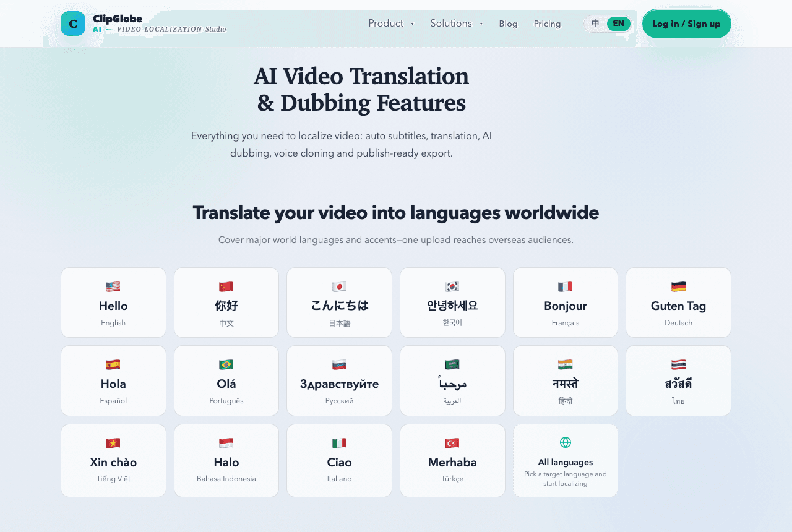This screenshot has height=532, width=792.
Task: Click the Germany flag above Guten Tag
Action: pos(678,286)
